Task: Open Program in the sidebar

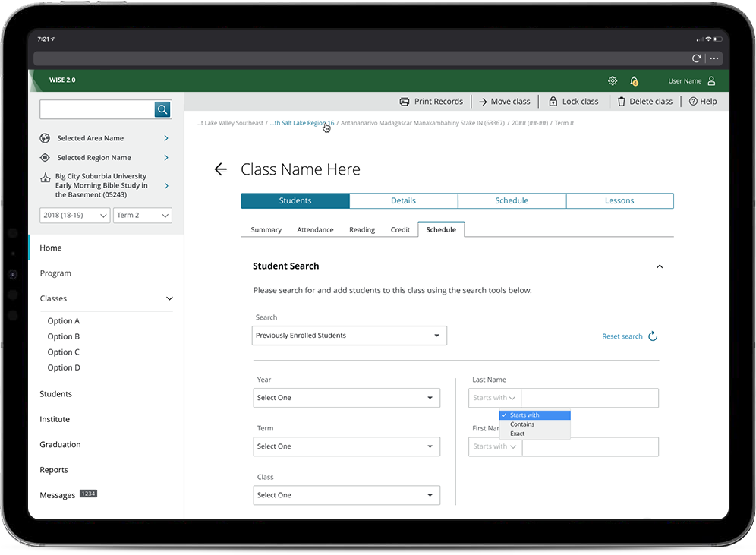Action: (55, 273)
